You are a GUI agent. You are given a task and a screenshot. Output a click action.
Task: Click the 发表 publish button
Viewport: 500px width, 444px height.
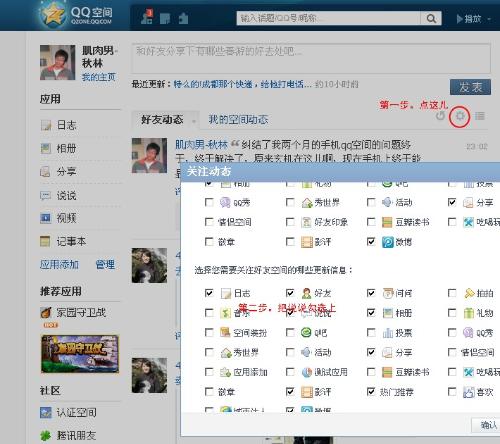pos(470,87)
